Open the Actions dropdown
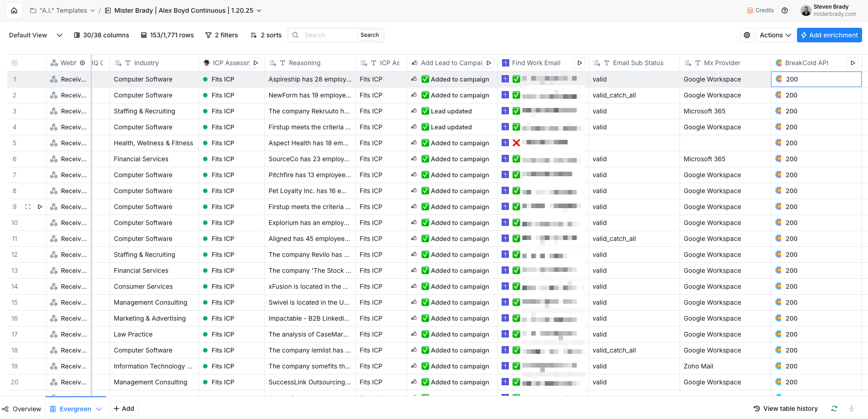 [776, 35]
